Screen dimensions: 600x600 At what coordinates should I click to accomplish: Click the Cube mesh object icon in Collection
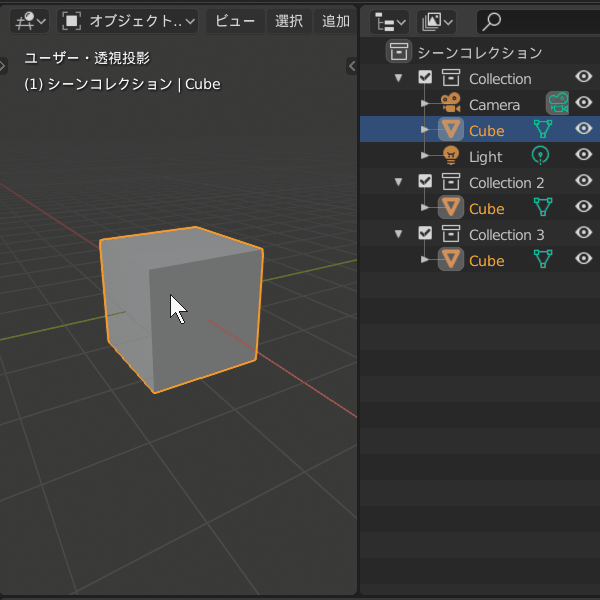[451, 129]
